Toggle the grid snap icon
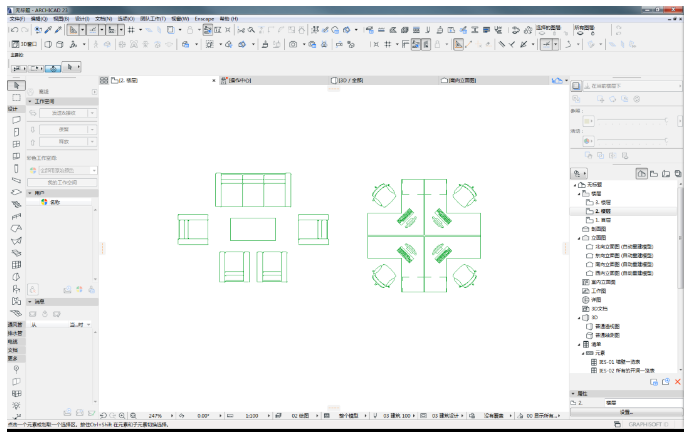 (131, 30)
